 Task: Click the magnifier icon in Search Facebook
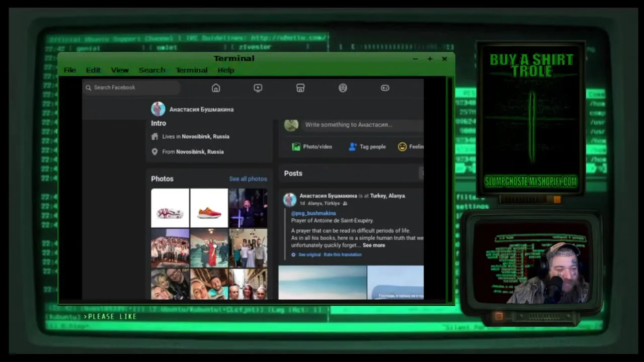pyautogui.click(x=89, y=87)
